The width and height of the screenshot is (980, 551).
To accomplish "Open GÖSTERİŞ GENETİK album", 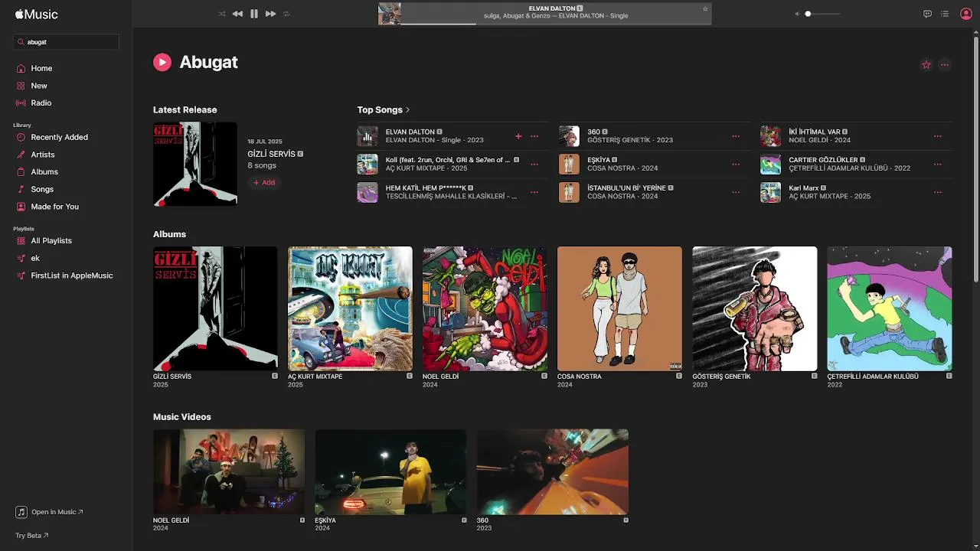I will tap(755, 308).
